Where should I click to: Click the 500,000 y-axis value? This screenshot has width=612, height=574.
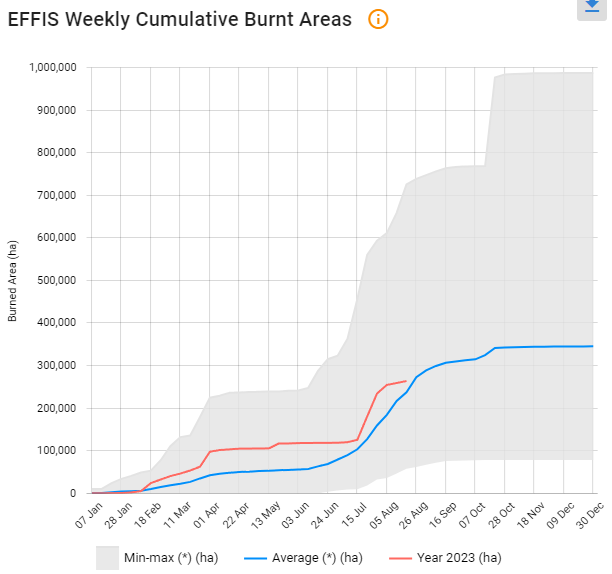57,280
